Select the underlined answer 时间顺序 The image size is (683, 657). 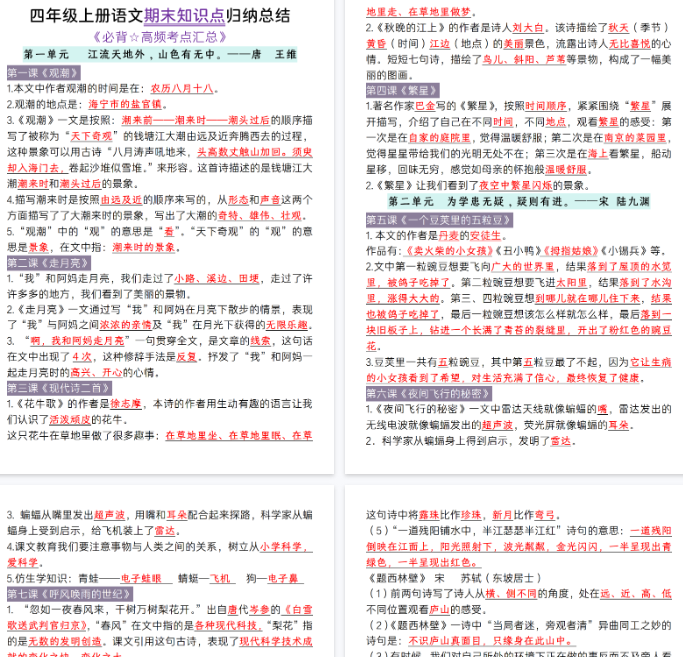point(546,106)
